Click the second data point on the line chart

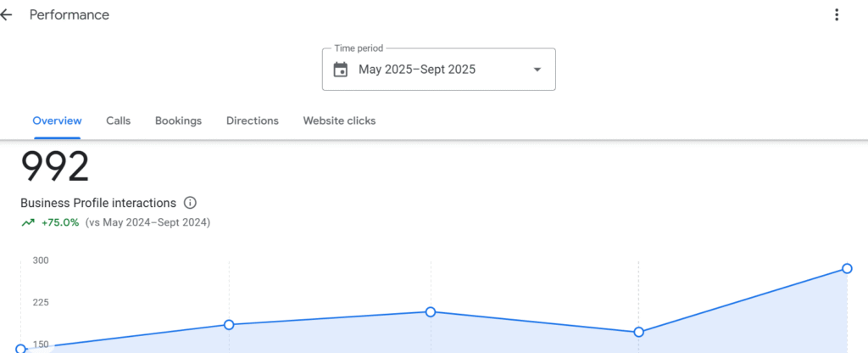[x=229, y=324]
